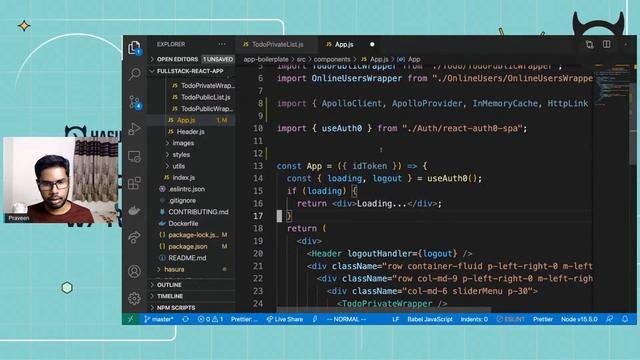The width and height of the screenshot is (640, 360).
Task: Click the components breadcrumb segment
Action: (x=332, y=59)
